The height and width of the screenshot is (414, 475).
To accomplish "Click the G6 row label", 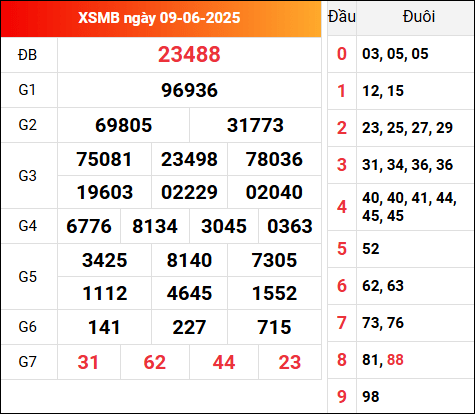I will [x=27, y=327].
